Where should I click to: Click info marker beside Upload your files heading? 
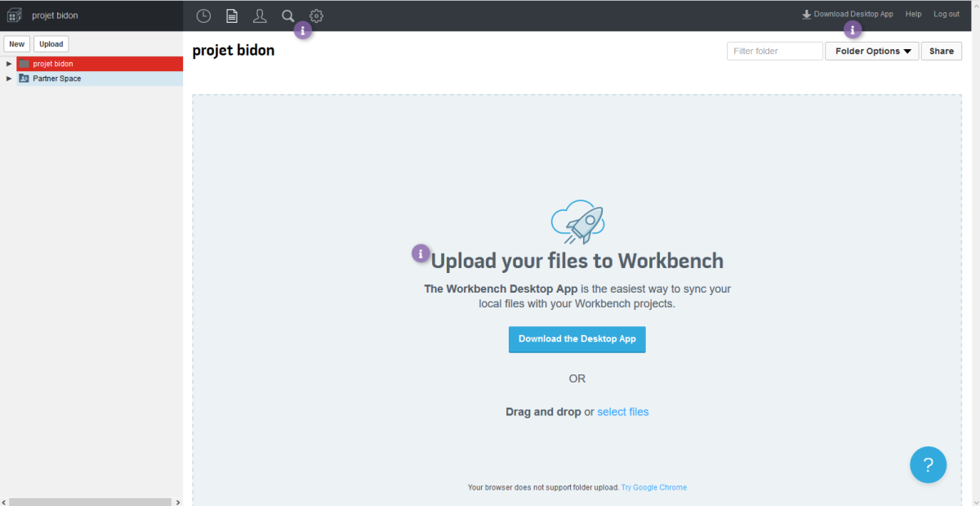420,253
